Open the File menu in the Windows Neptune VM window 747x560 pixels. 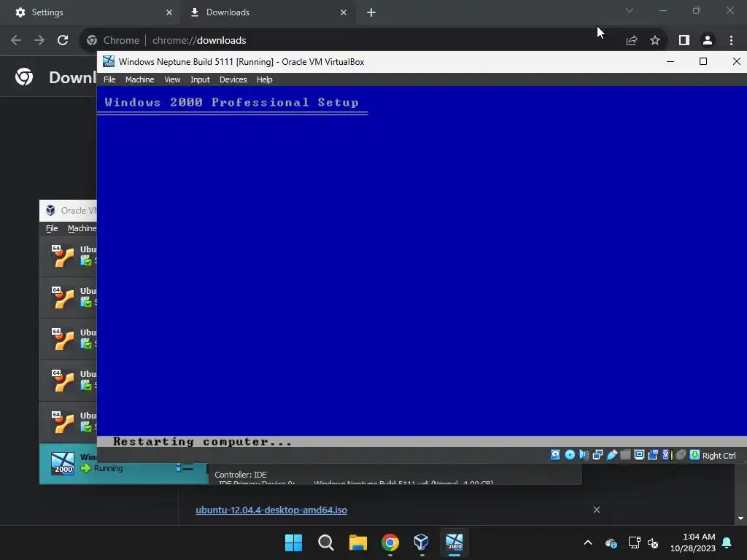(109, 79)
